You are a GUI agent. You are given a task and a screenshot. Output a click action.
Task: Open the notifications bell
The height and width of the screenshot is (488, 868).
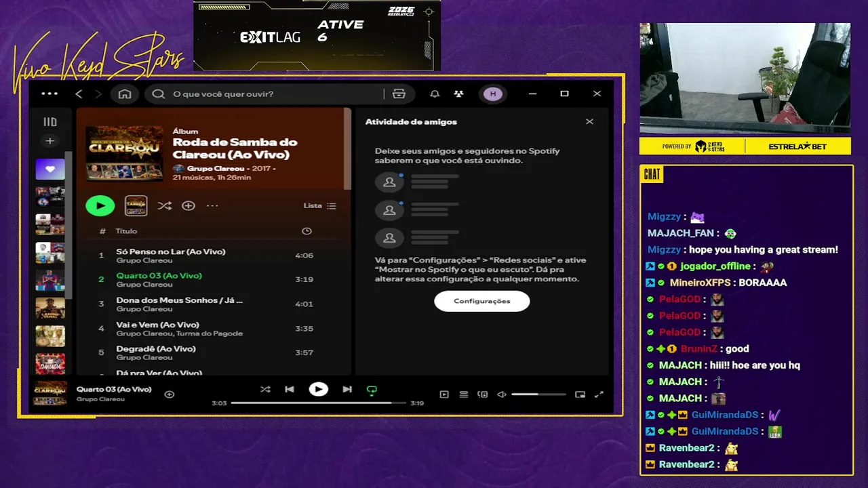[x=435, y=94]
